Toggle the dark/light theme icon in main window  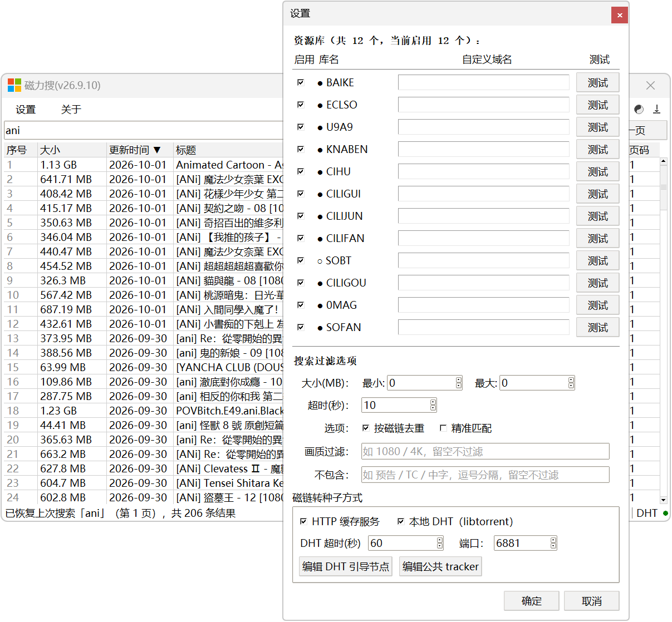tap(639, 110)
